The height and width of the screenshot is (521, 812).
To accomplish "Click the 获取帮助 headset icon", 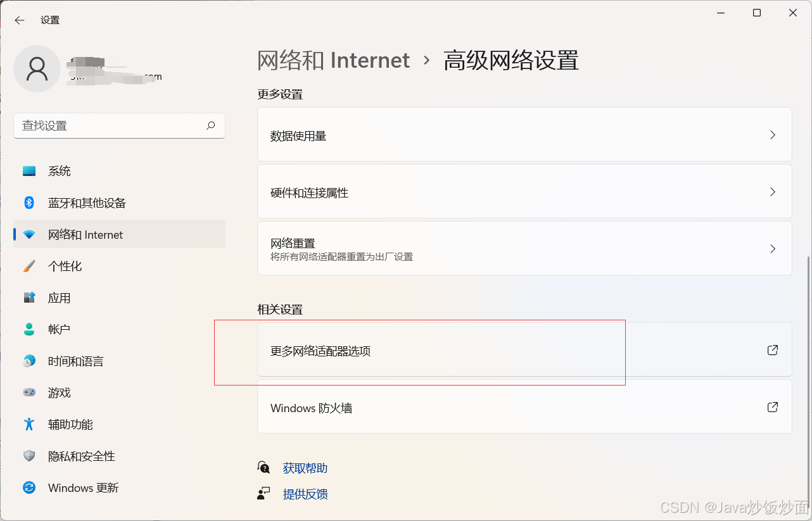I will (263, 467).
